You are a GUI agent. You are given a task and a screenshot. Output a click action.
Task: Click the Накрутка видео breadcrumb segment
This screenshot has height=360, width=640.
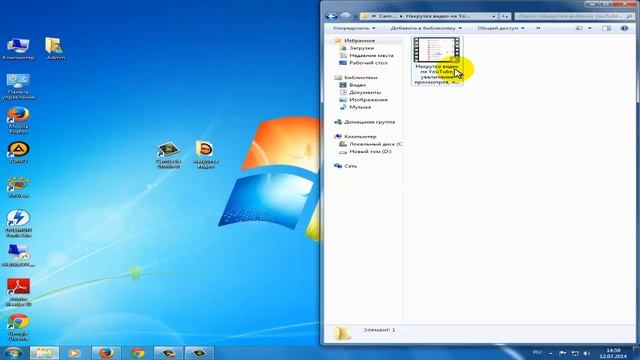coord(437,16)
